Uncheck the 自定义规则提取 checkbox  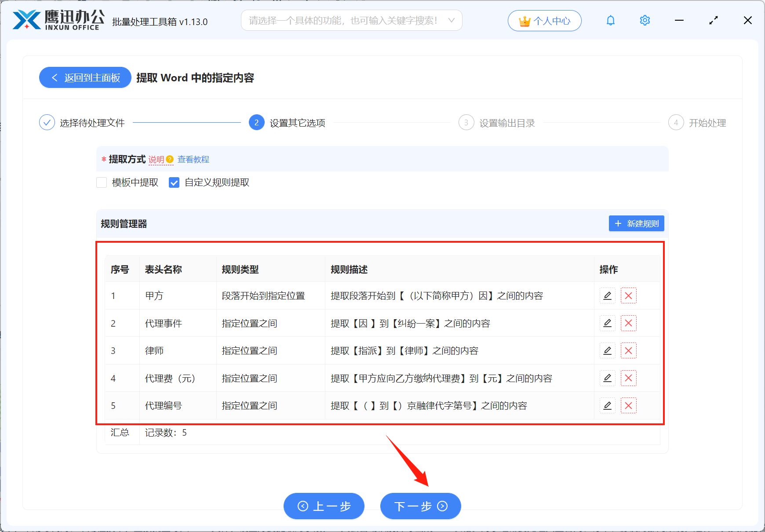[174, 182]
